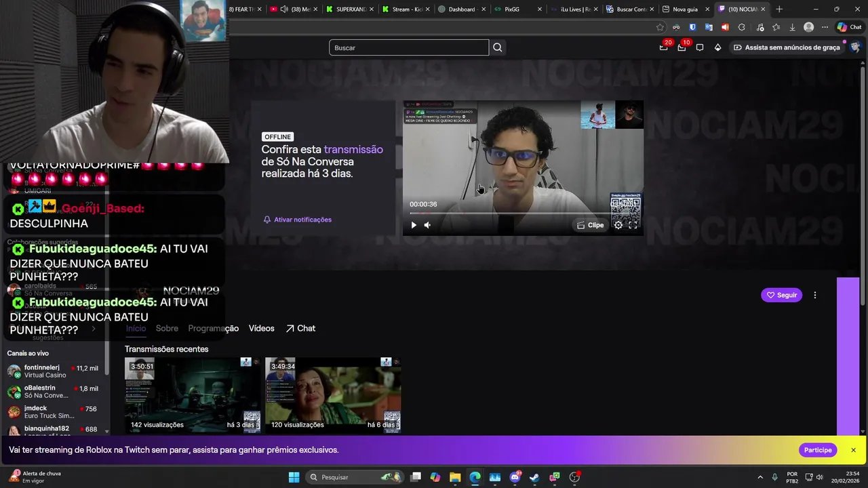Open Copilot Chat in Edge toolbar

pos(850,27)
